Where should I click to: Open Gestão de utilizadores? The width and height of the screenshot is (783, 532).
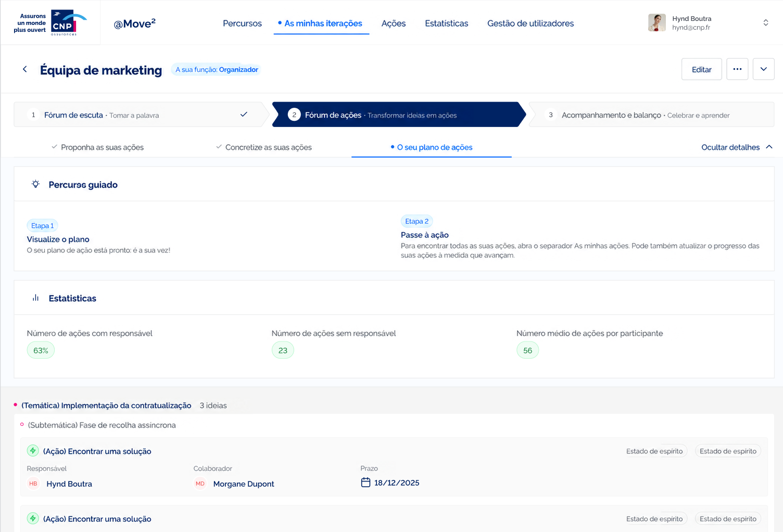(531, 23)
